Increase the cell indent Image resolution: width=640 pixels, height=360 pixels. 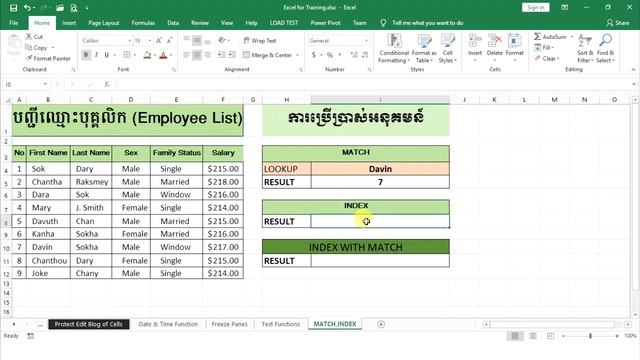click(231, 55)
